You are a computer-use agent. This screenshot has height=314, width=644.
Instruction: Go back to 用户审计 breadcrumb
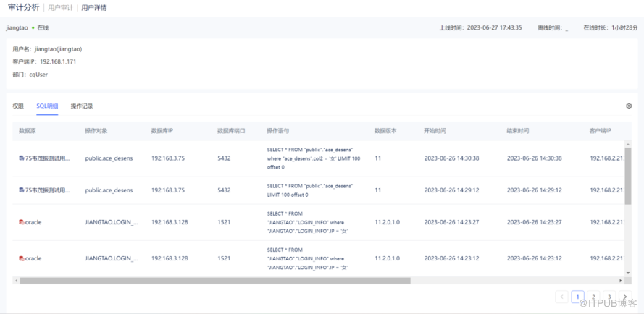point(62,7)
